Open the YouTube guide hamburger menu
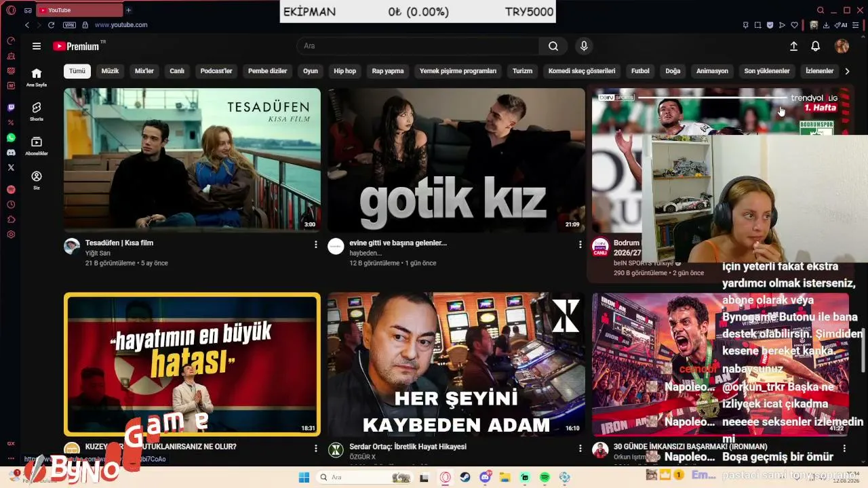Viewport: 868px width, 488px height. 37,46
